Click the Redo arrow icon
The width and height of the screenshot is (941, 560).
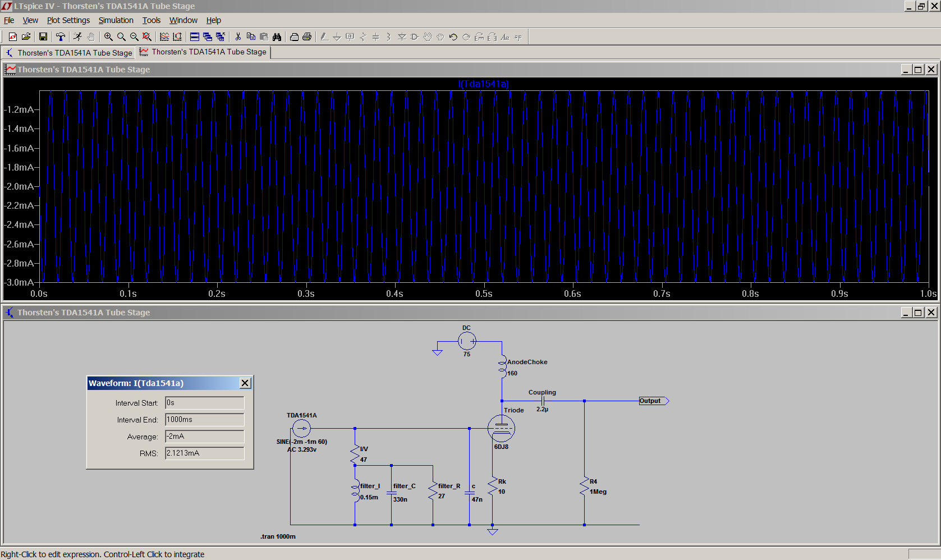click(x=466, y=37)
